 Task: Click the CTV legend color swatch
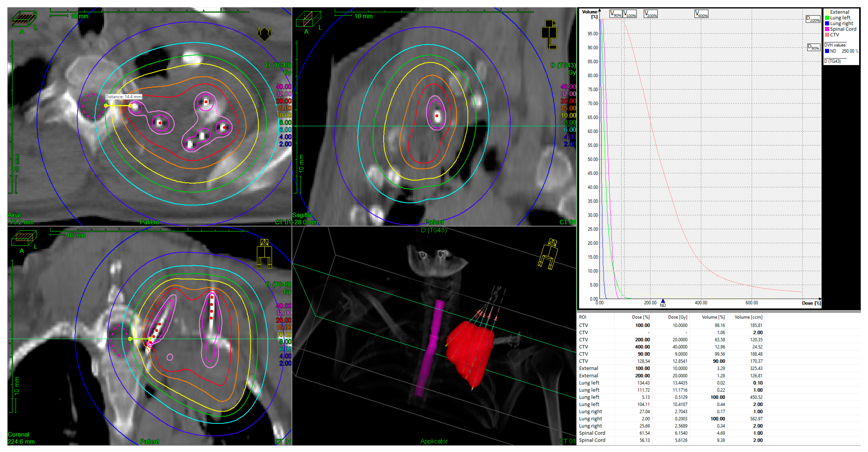pyautogui.click(x=827, y=35)
